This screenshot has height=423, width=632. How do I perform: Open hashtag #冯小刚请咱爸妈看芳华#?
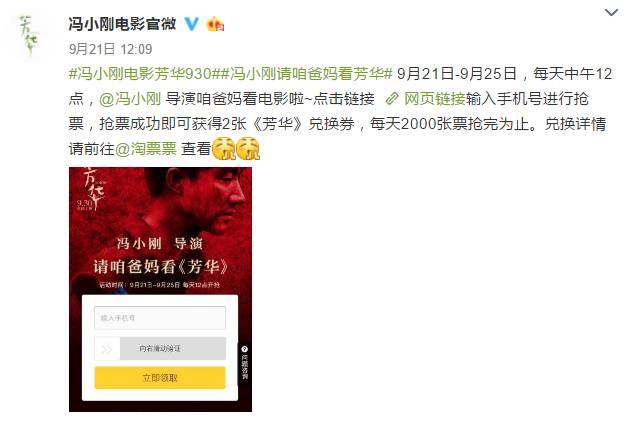(306, 74)
